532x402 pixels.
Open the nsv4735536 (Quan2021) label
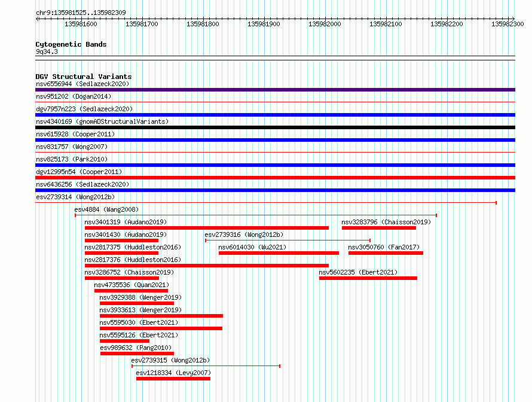[x=132, y=285]
